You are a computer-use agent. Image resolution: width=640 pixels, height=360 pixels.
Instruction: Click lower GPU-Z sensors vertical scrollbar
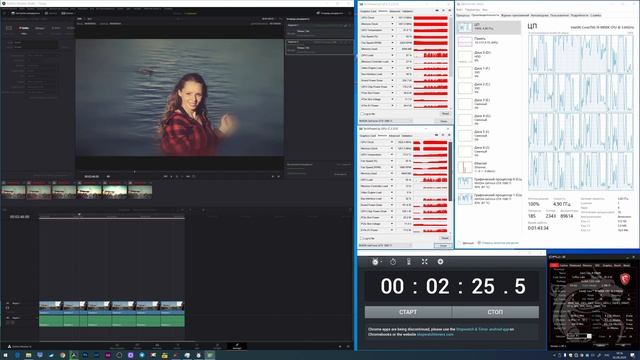450,171
